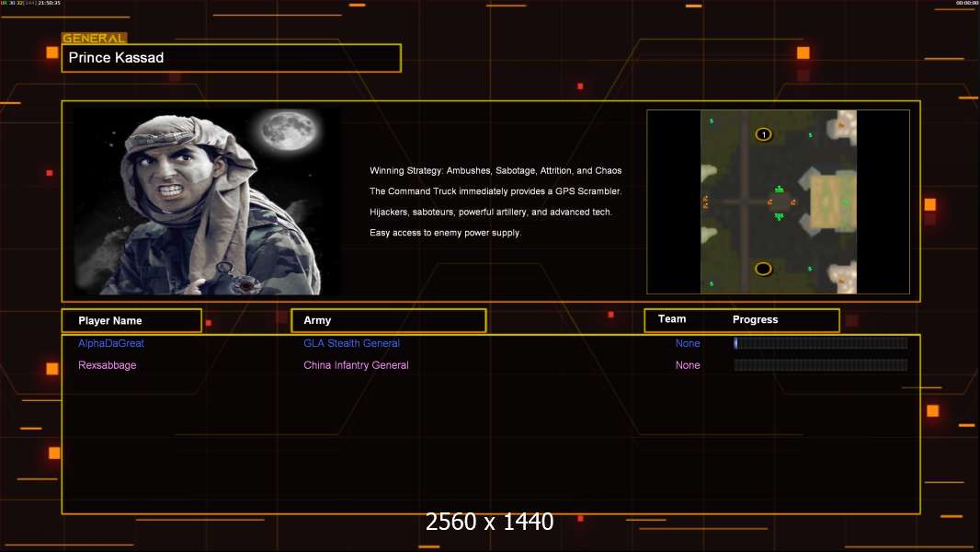The height and width of the screenshot is (552, 980).
Task: Click AlphaDaGreat's loading progress bar
Action: [x=821, y=342]
